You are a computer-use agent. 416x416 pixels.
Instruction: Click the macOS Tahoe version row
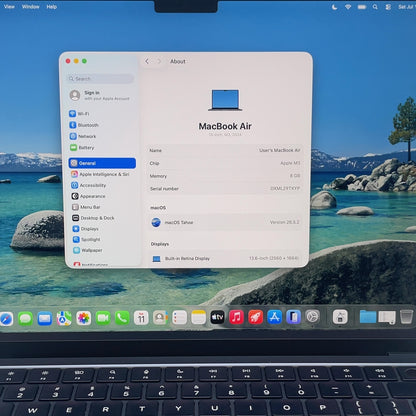[x=225, y=222]
